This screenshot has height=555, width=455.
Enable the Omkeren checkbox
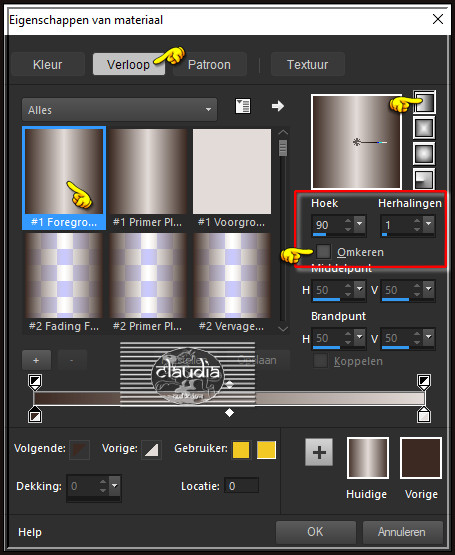tap(324, 251)
